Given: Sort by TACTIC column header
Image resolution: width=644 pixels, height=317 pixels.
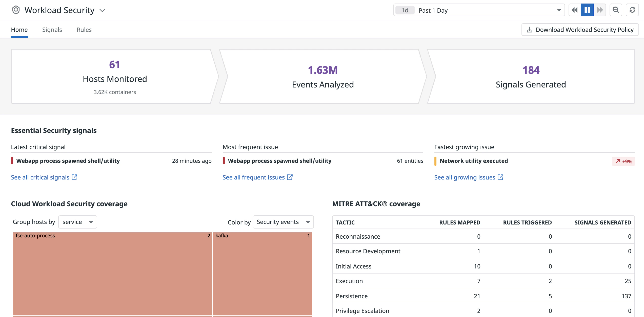Looking at the screenshot, I should pos(345,222).
